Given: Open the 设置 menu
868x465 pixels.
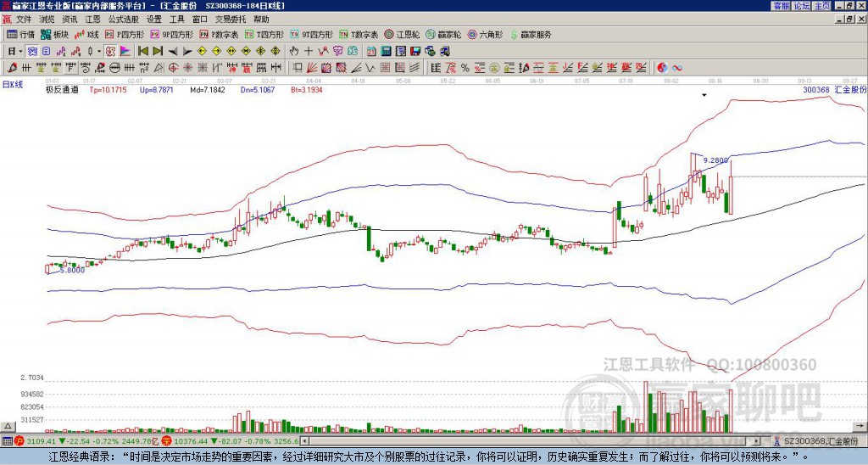Looking at the screenshot, I should (154, 20).
